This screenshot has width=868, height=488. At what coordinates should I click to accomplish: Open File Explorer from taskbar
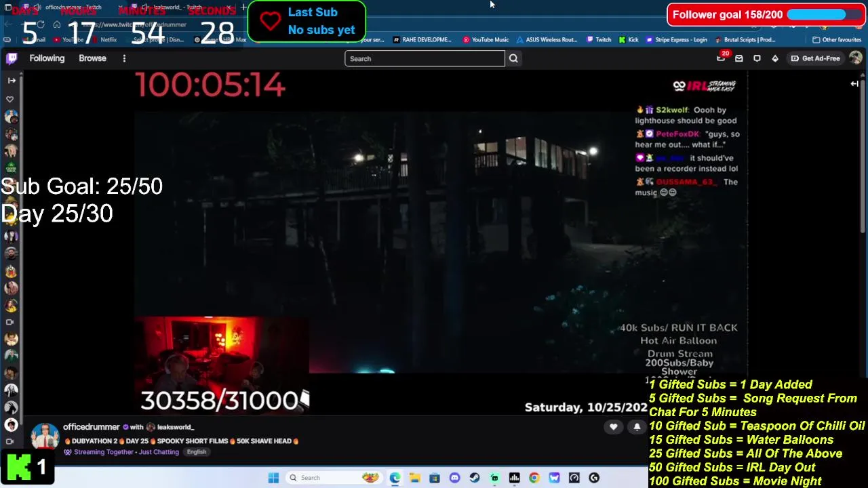(x=414, y=478)
